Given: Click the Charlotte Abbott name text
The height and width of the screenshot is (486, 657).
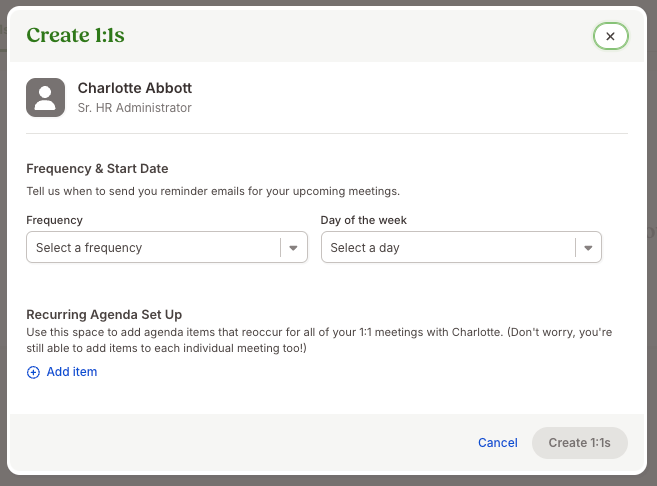Looking at the screenshot, I should [135, 88].
